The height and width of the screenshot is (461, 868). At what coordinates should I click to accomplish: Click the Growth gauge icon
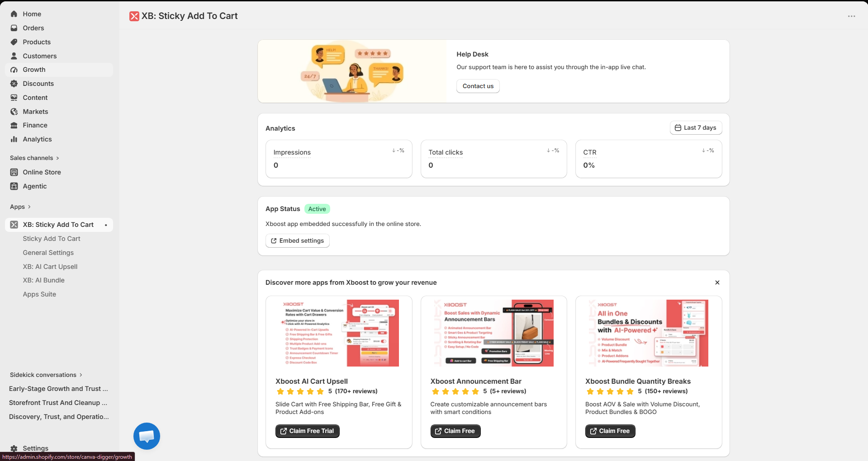(14, 70)
